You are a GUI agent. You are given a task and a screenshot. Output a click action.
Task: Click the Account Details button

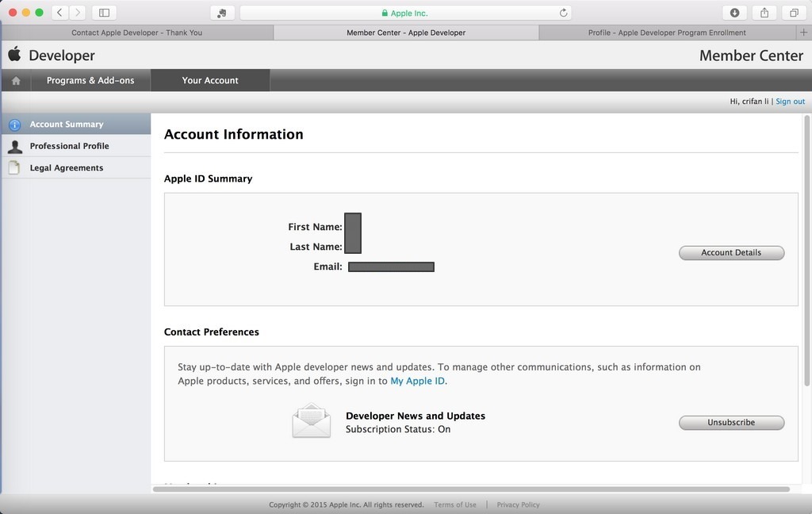click(731, 253)
